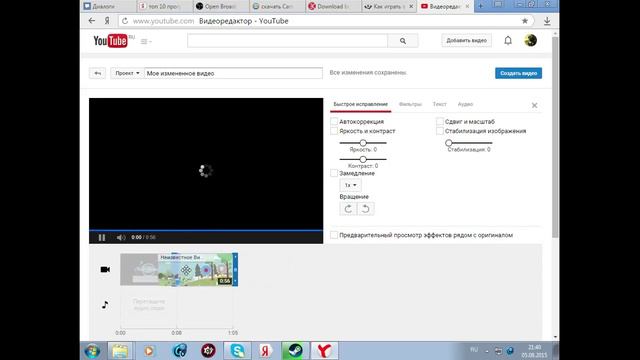The width and height of the screenshot is (640, 360).
Task: Click the editor back arrow button
Action: pyautogui.click(x=98, y=73)
